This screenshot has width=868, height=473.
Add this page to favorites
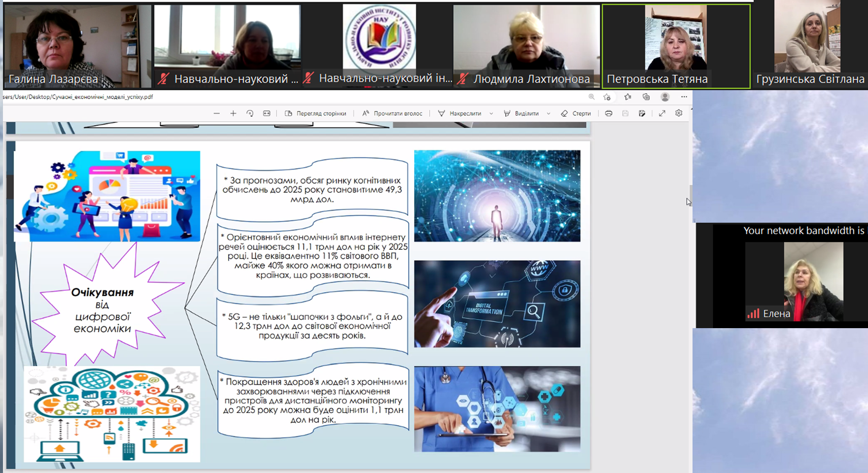607,97
